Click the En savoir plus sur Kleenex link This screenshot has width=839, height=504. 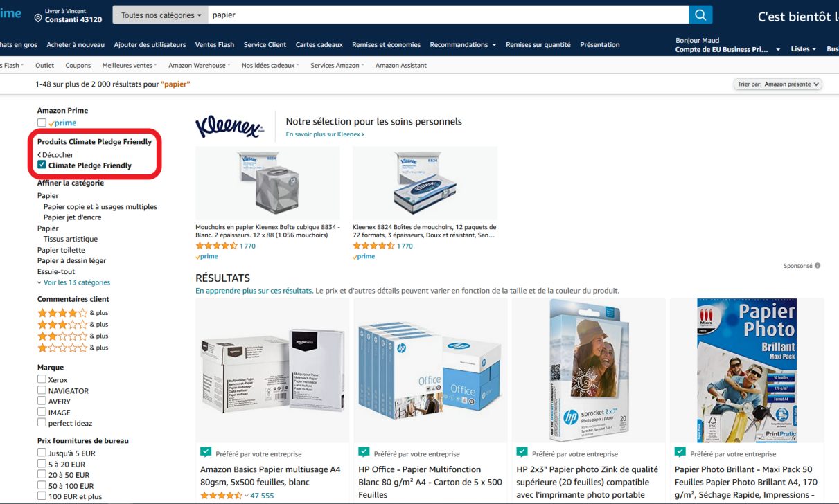[325, 134]
